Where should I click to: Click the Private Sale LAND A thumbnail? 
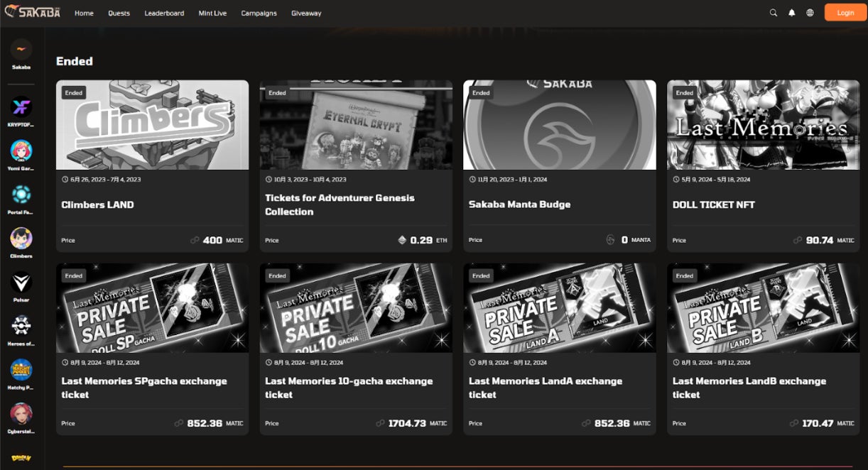pos(560,308)
